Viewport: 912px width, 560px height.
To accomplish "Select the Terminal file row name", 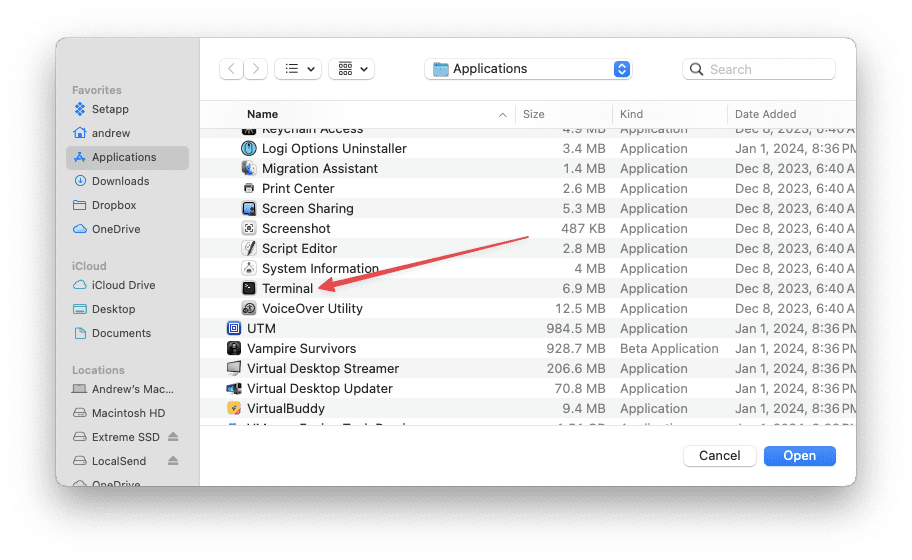I will [x=287, y=288].
